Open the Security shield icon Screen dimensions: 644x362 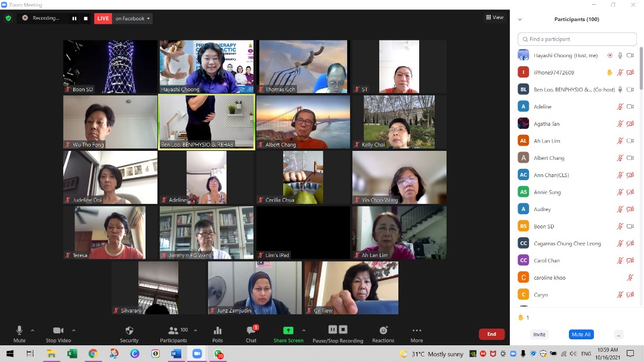pos(129,330)
